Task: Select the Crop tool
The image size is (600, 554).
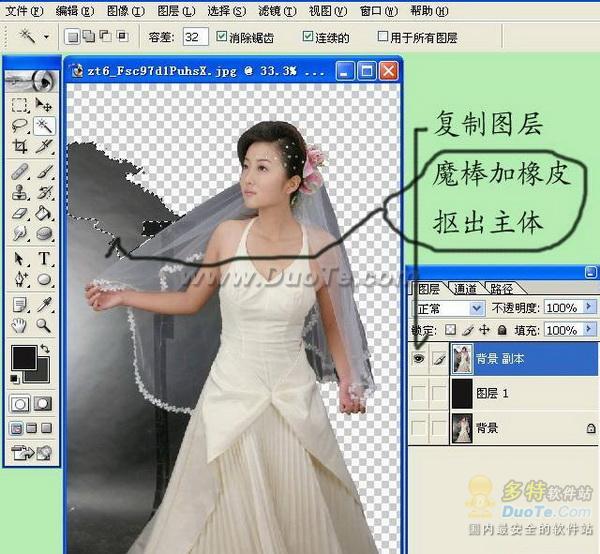Action: click(x=19, y=147)
